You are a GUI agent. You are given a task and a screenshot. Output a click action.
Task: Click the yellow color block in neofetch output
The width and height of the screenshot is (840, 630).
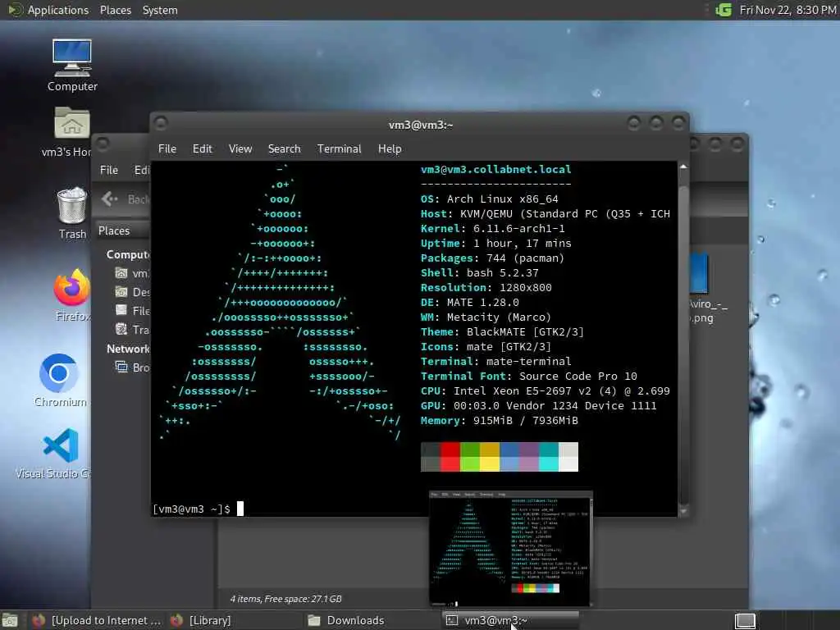[x=490, y=457]
